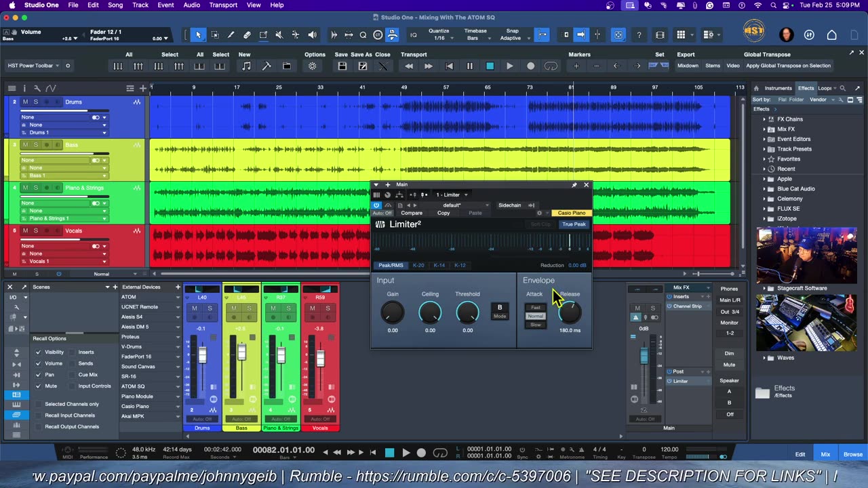Adjust the Limiter Release knob
Screen dimensions: 868x488
click(570, 312)
